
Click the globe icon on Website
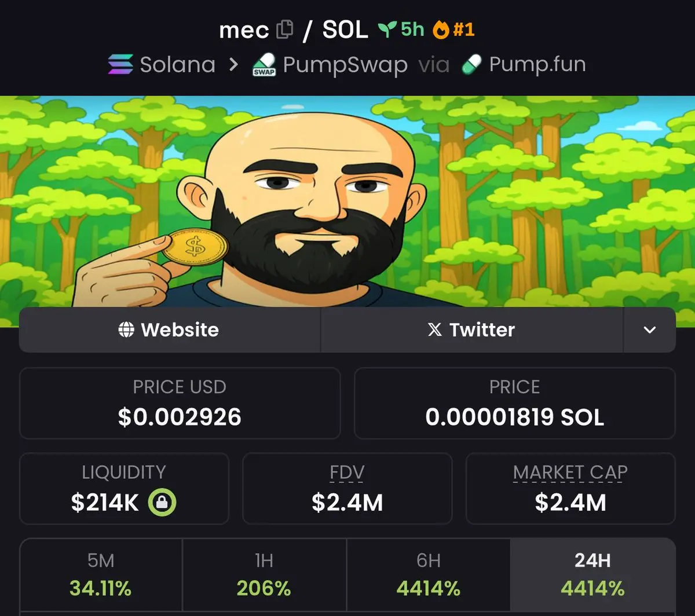tap(126, 330)
